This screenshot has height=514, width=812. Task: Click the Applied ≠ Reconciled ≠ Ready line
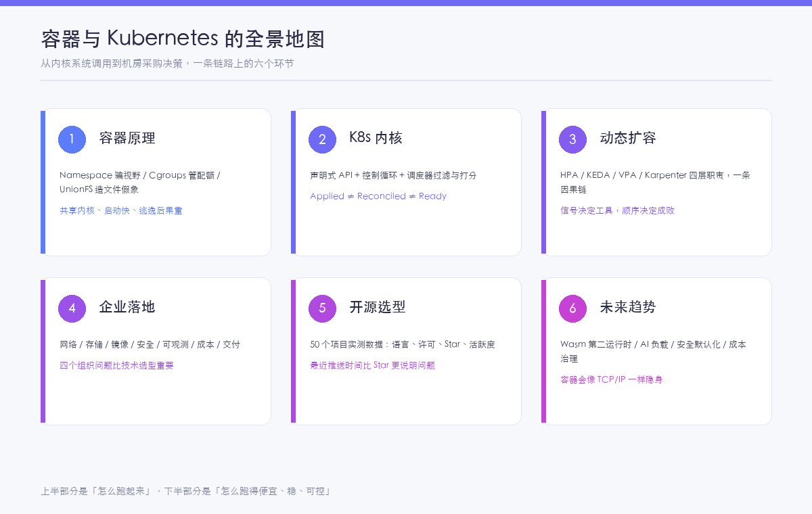[x=378, y=196]
